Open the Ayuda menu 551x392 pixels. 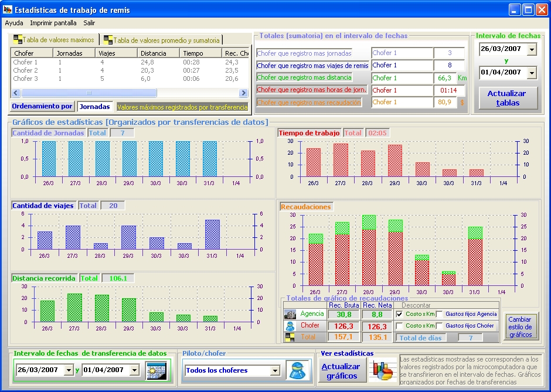14,23
